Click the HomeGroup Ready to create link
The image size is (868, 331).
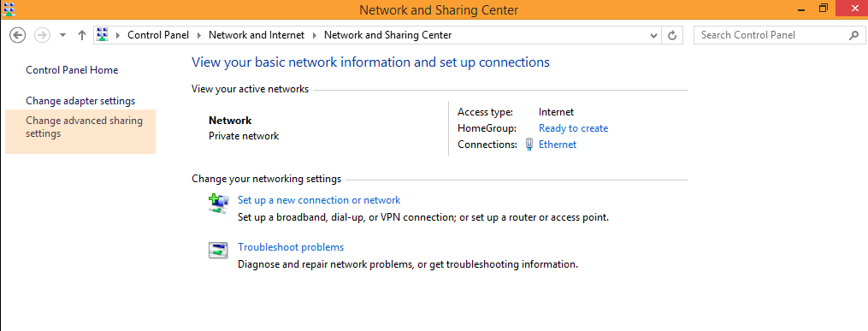tap(574, 128)
